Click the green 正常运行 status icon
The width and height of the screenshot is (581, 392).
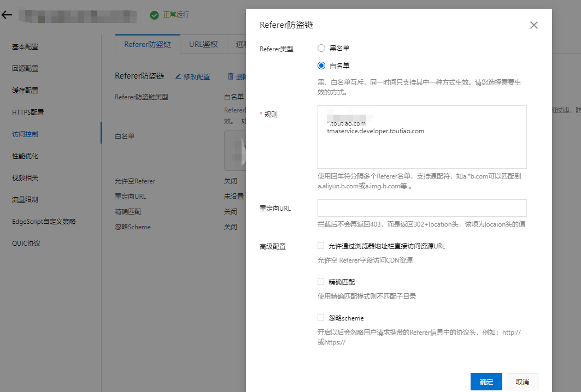155,15
